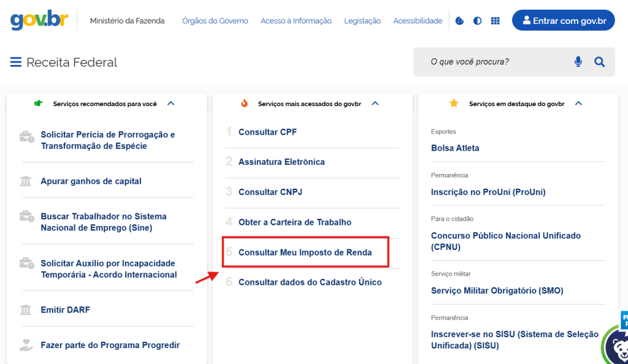Collapse Serviços em destaque do govbr panel
This screenshot has width=628, height=364.
click(578, 104)
